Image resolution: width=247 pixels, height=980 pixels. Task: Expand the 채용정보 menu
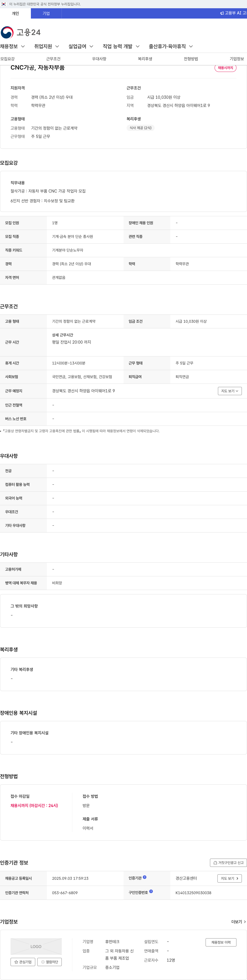13,46
